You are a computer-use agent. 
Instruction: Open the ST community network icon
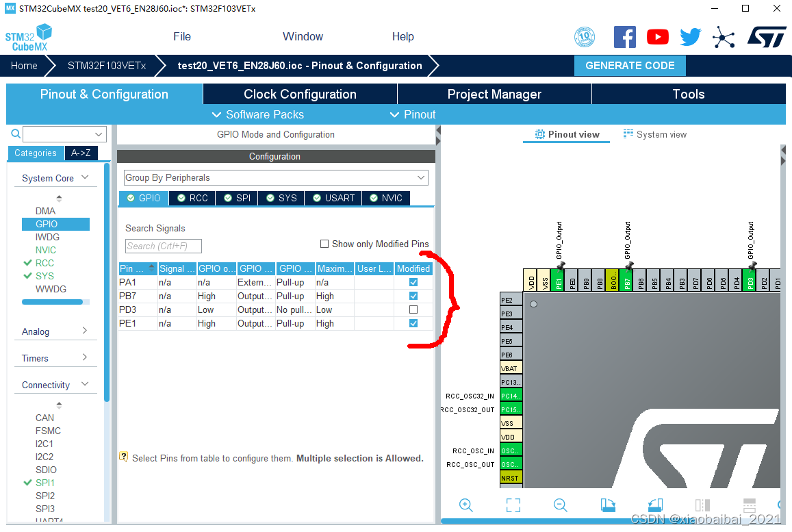[724, 37]
